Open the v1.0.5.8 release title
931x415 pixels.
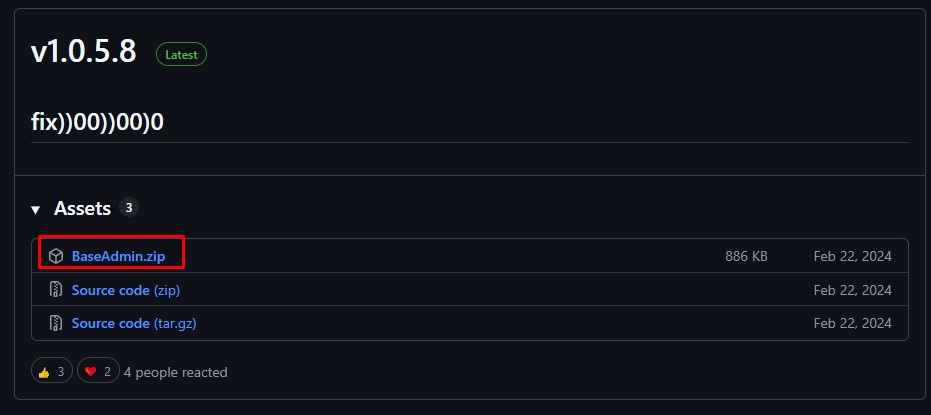(x=84, y=53)
